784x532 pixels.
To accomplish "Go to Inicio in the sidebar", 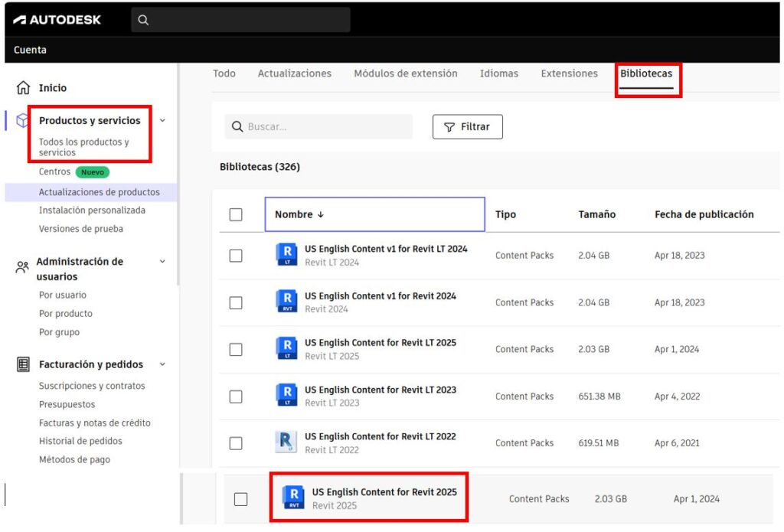I will click(53, 88).
